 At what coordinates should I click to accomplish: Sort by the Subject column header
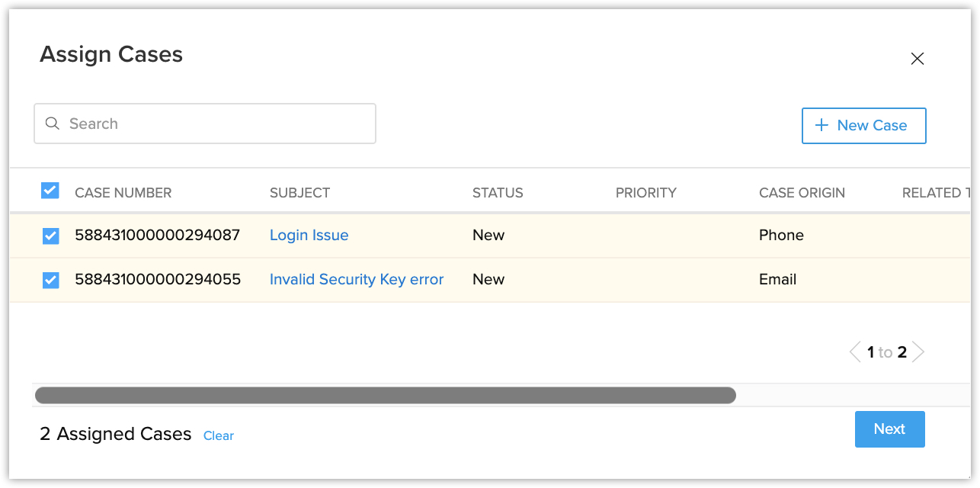pos(299,193)
